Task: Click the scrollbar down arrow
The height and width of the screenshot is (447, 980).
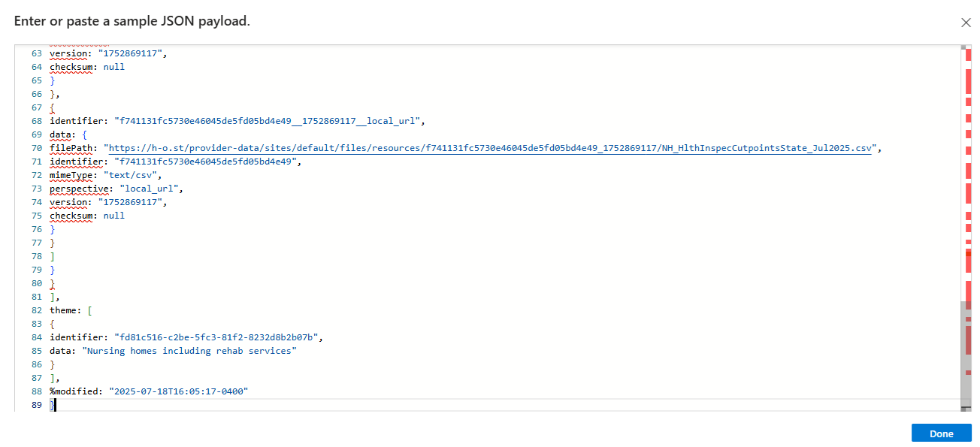Action: tap(966, 408)
